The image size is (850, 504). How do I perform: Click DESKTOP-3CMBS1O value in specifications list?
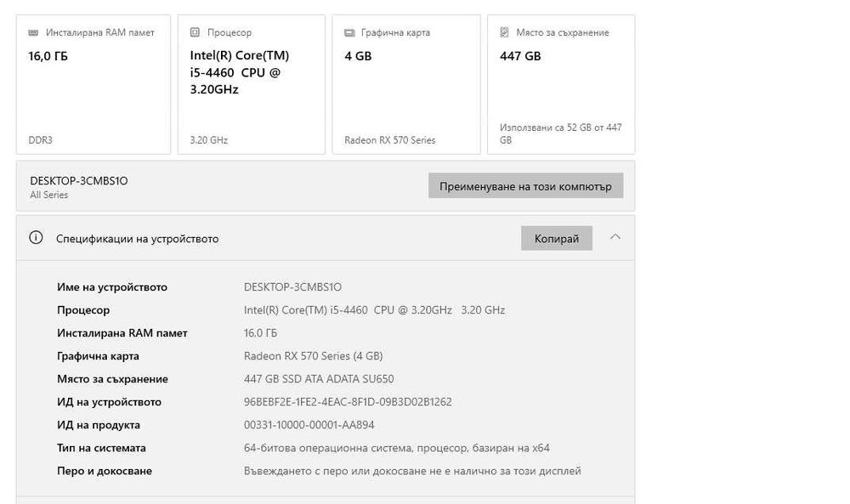click(x=292, y=286)
